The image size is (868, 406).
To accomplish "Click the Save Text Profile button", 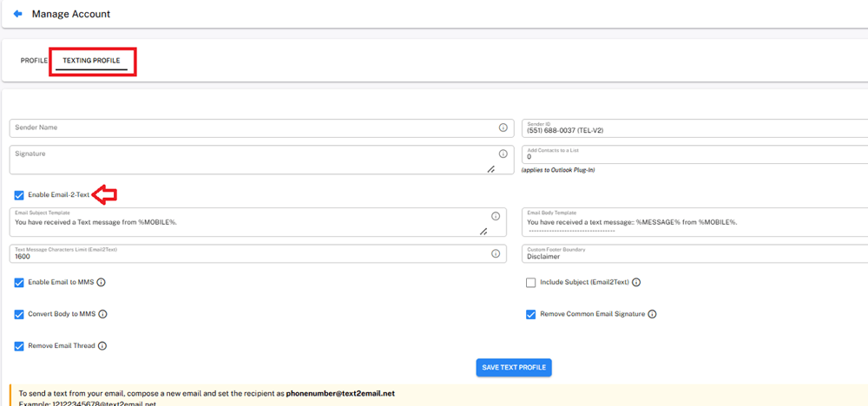I will (514, 367).
